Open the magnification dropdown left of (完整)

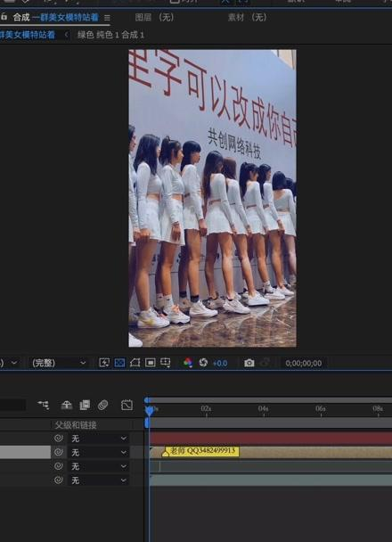pos(9,363)
